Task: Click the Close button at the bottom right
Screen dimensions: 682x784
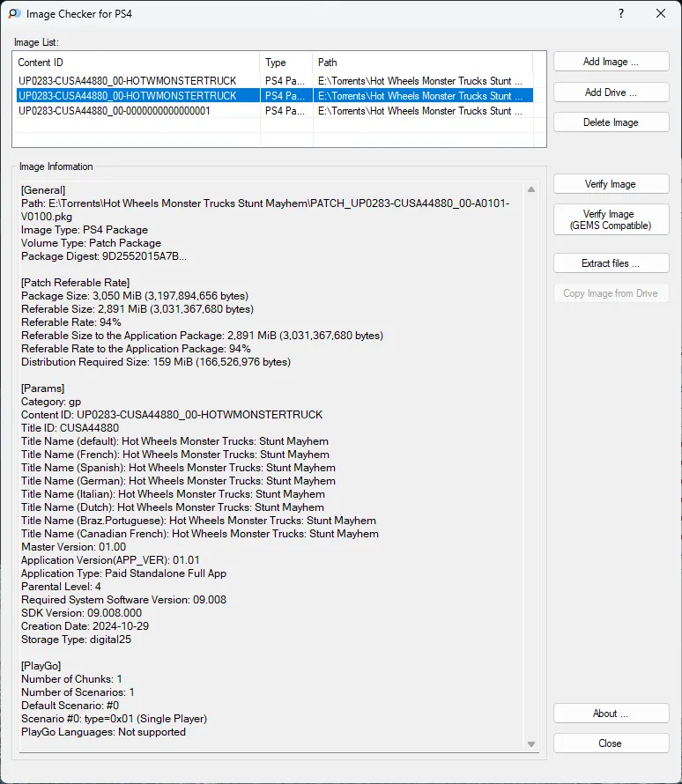Action: (611, 743)
